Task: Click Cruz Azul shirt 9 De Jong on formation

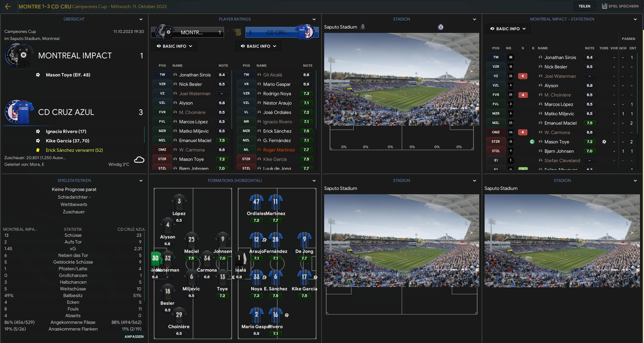Action: 304,239
